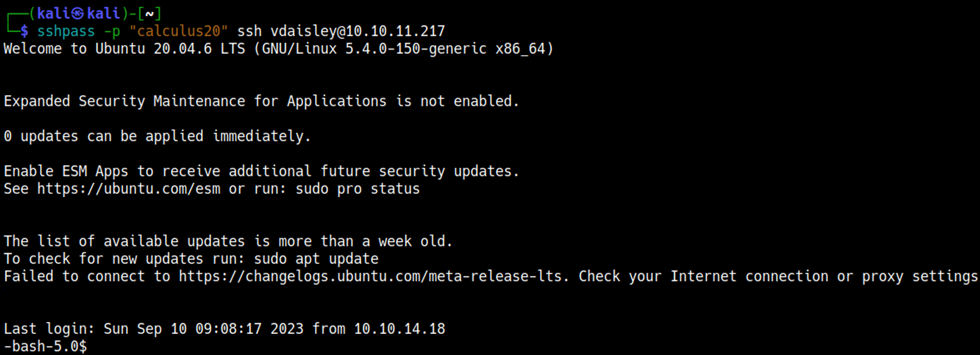Click the "sudo apt update" command text
Image resolution: width=980 pixels, height=355 pixels.
point(316,259)
